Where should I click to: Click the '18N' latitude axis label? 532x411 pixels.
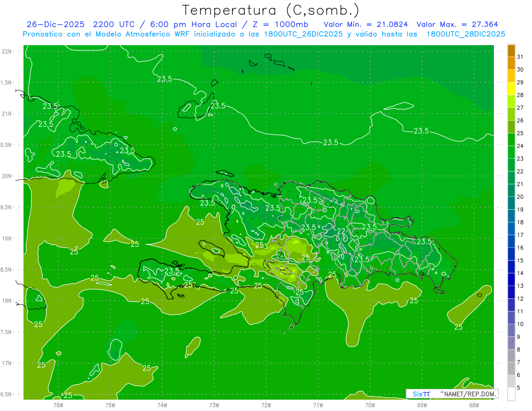(x=7, y=301)
